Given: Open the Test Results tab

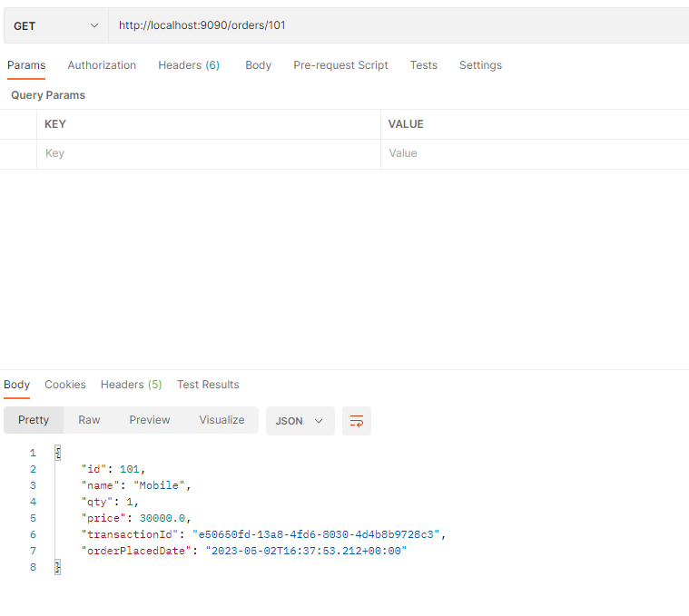Looking at the screenshot, I should click(208, 385).
